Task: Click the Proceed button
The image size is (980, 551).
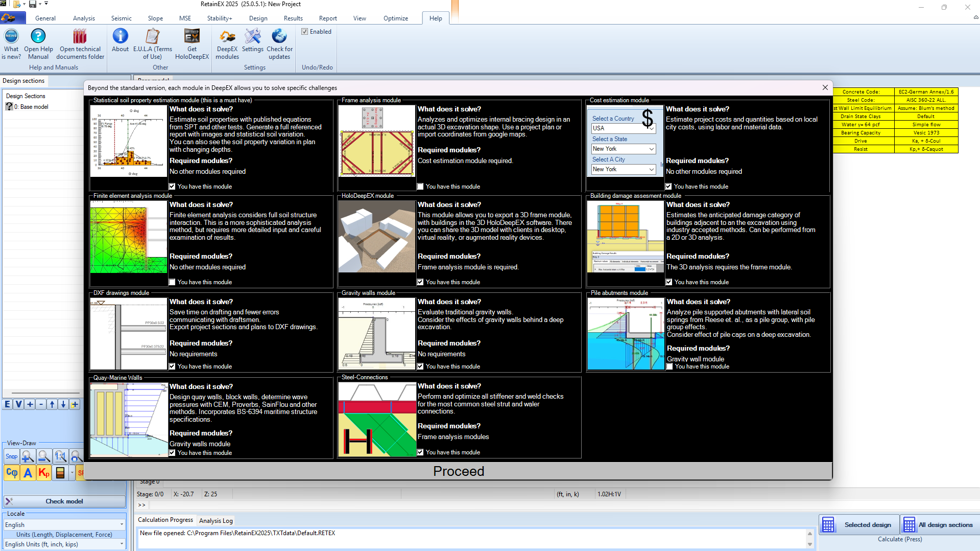Action: (x=459, y=471)
